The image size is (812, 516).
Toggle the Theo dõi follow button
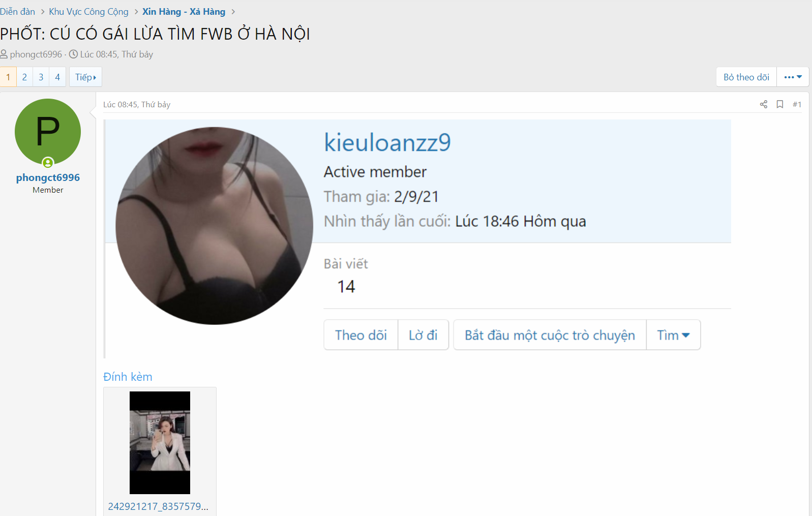[x=361, y=335]
